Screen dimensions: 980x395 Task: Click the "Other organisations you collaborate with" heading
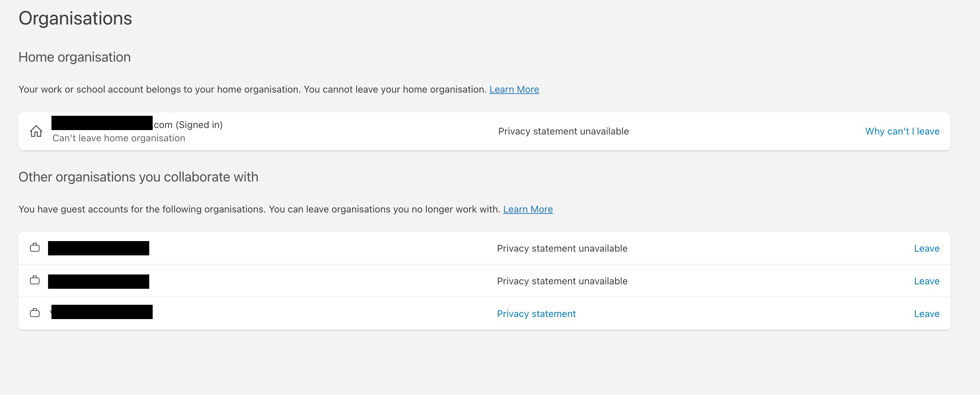[x=138, y=177]
